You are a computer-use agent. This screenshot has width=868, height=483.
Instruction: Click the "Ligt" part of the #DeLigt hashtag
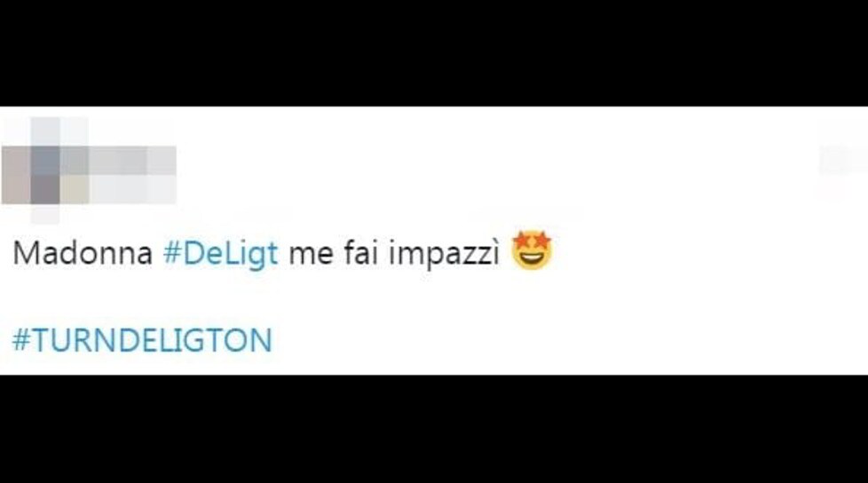(x=252, y=254)
